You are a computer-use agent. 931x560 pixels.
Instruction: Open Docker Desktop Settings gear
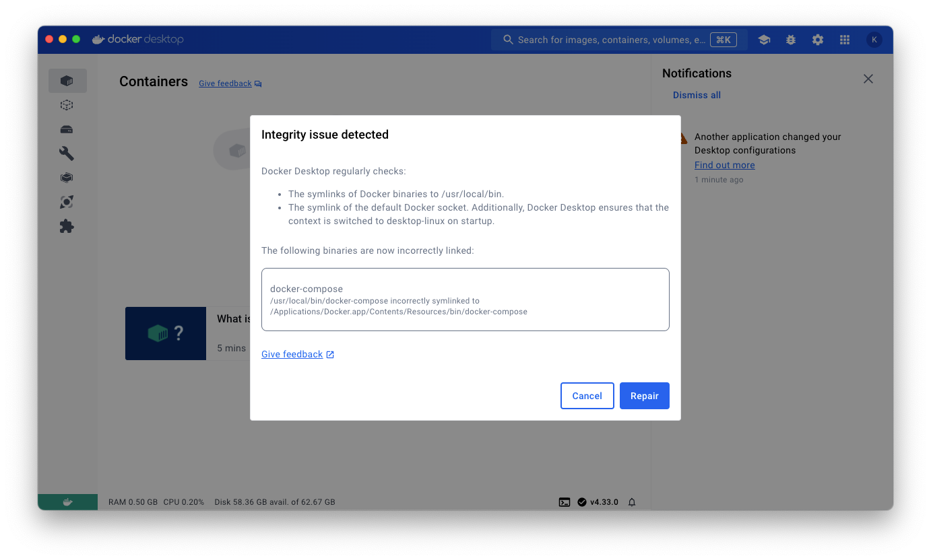[x=817, y=40]
